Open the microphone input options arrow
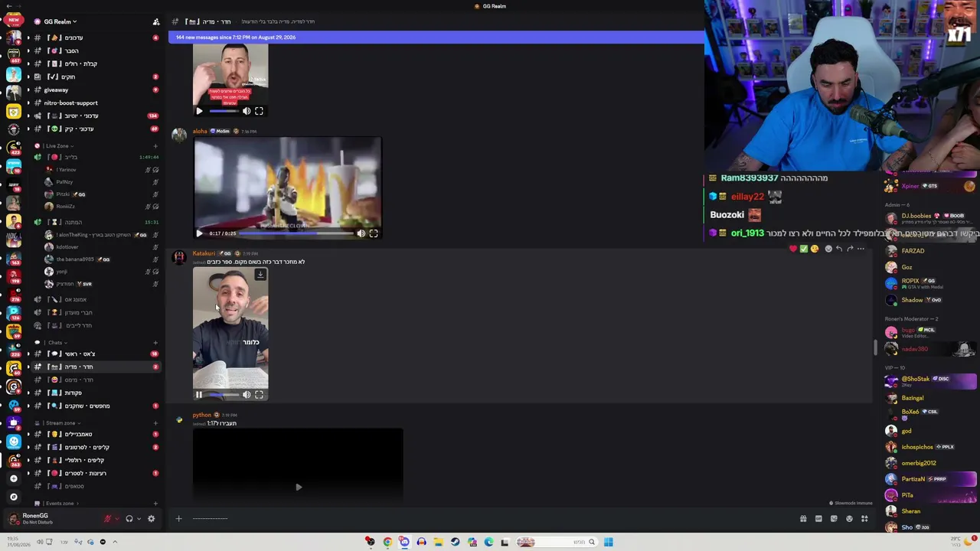 [116, 519]
